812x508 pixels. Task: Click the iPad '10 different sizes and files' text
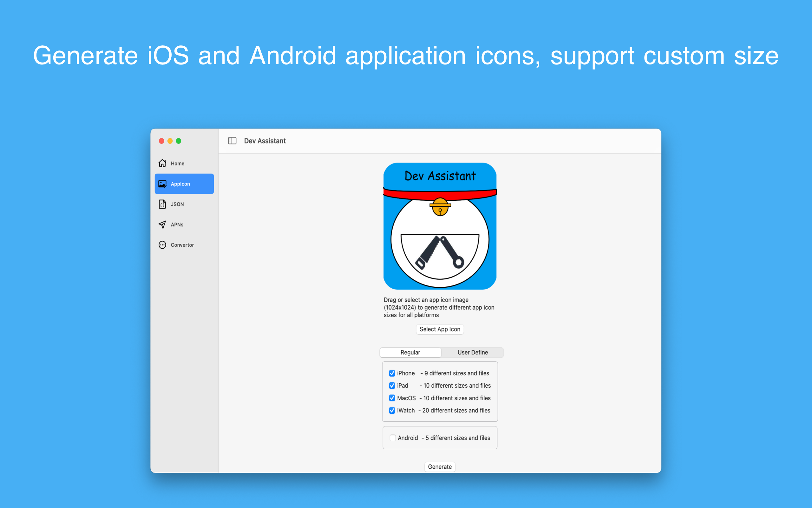pyautogui.click(x=457, y=386)
